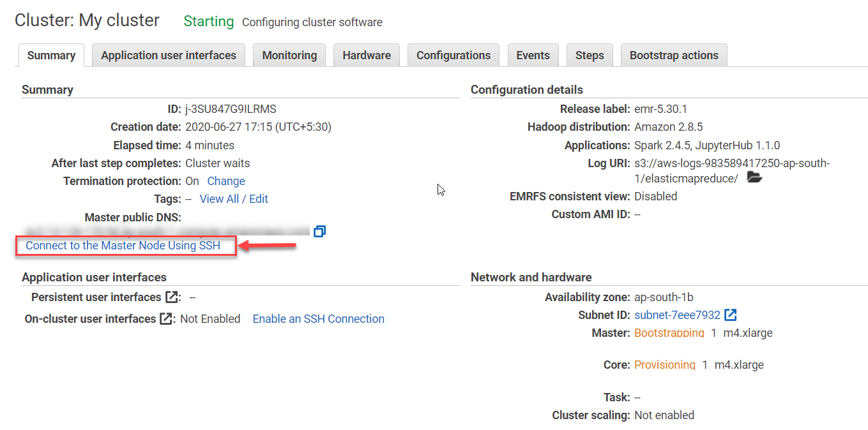Click the Not Enabled on-cluster interfaces value
The width and height of the screenshot is (868, 430).
(x=210, y=319)
